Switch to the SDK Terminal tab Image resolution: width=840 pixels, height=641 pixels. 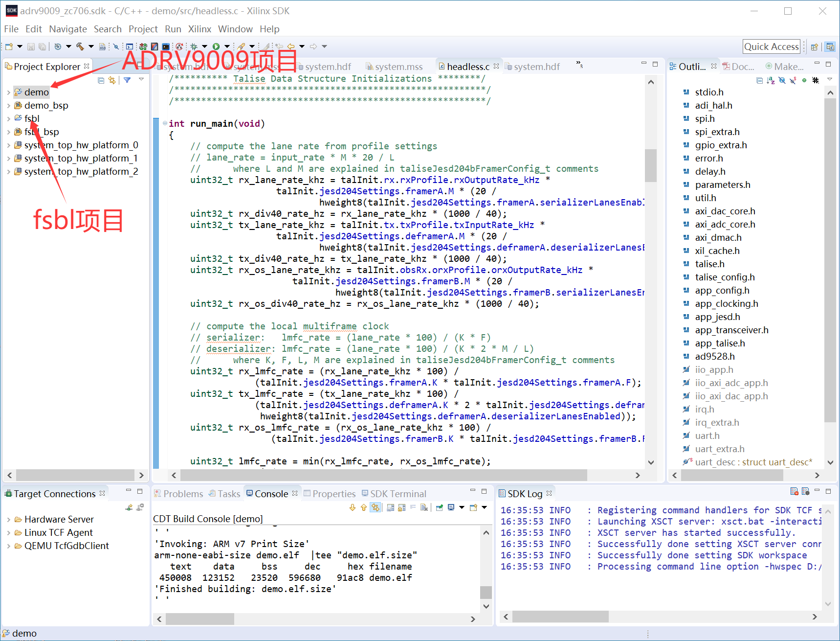point(394,494)
